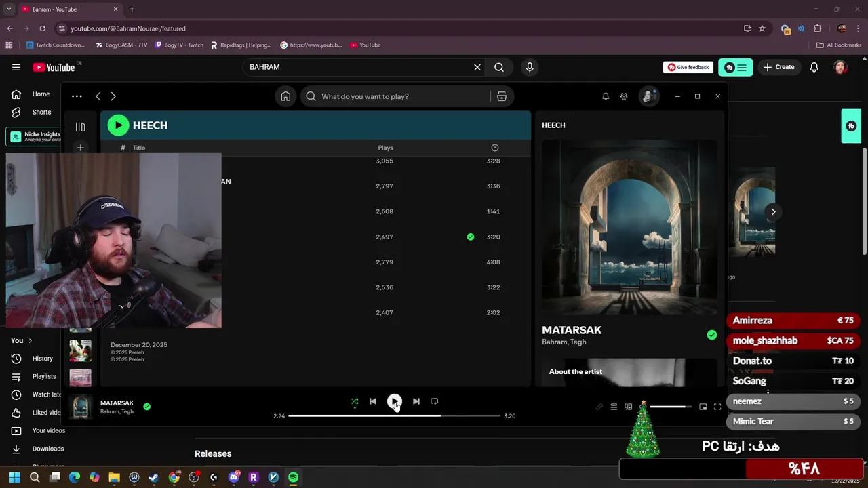Click the YouTube search magnifier button
Screen dimensions: 868x488
(x=499, y=67)
